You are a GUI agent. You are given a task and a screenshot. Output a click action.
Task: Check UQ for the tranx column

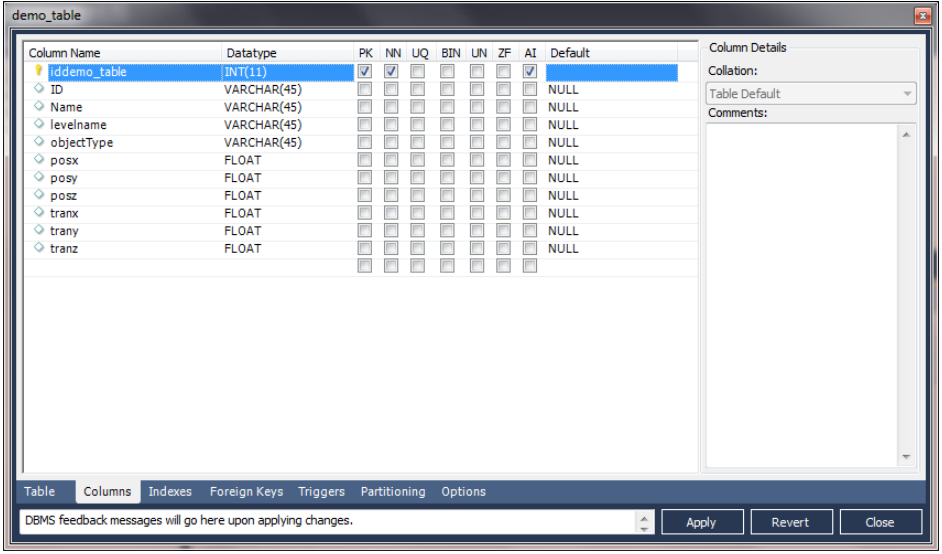click(418, 213)
